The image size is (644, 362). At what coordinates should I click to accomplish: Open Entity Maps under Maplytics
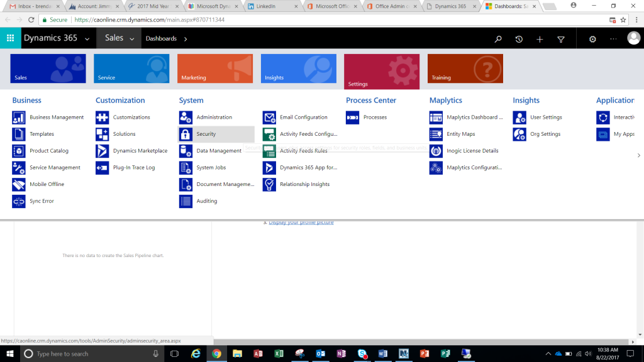click(460, 134)
